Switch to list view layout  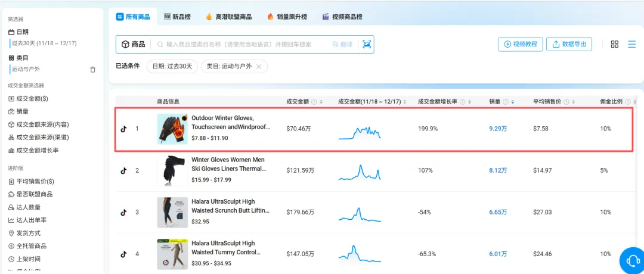pos(631,44)
